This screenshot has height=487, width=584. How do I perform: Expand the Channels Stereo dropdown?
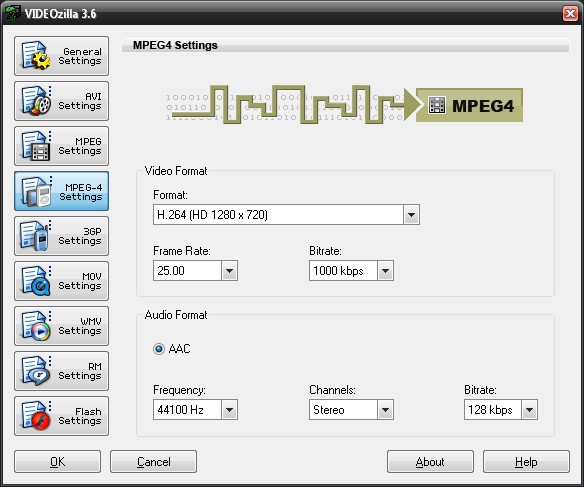click(x=385, y=410)
